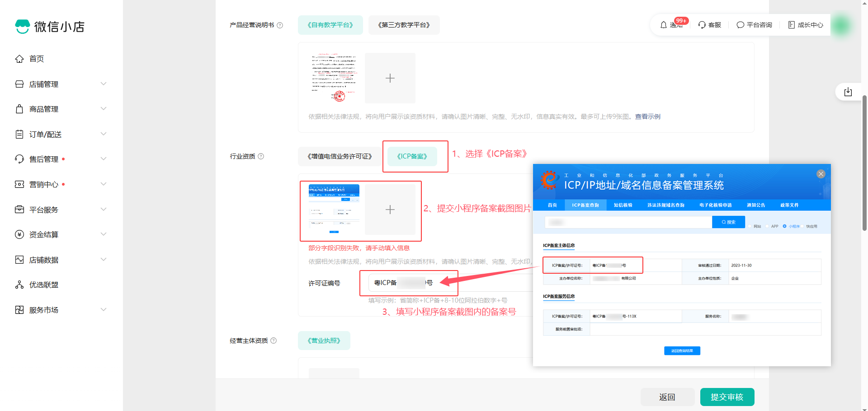Select 网站 radio in ICP popup
This screenshot has height=411, width=868.
pyautogui.click(x=750, y=226)
